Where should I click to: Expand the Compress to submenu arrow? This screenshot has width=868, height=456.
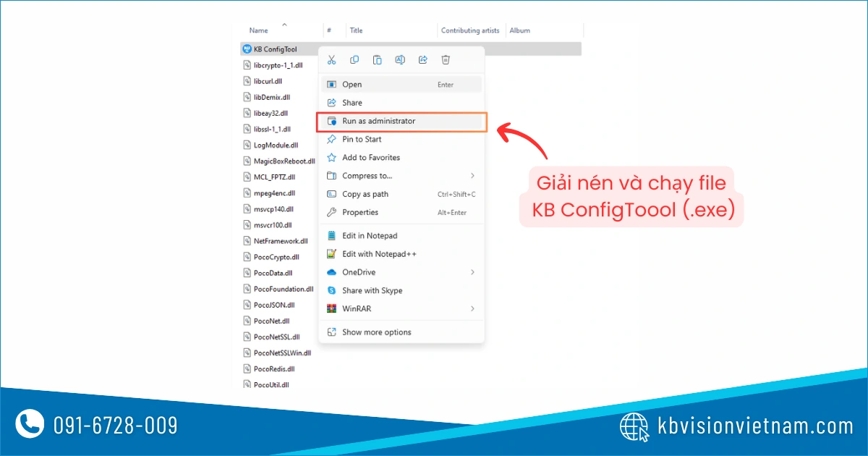tap(472, 176)
